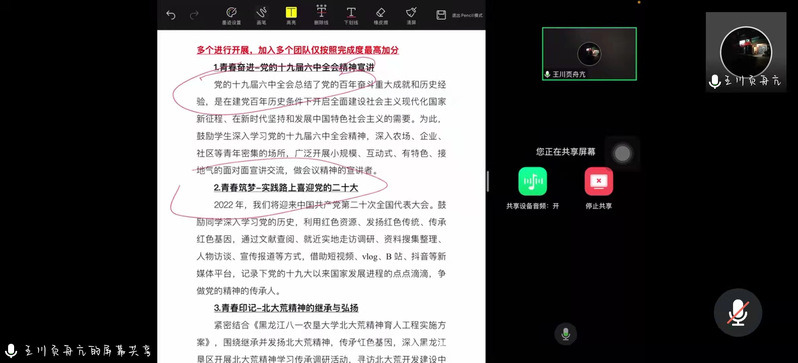The width and height of the screenshot is (798, 363).
Task: Click the heading 2.青春筑梦 in document
Action: click(x=286, y=188)
